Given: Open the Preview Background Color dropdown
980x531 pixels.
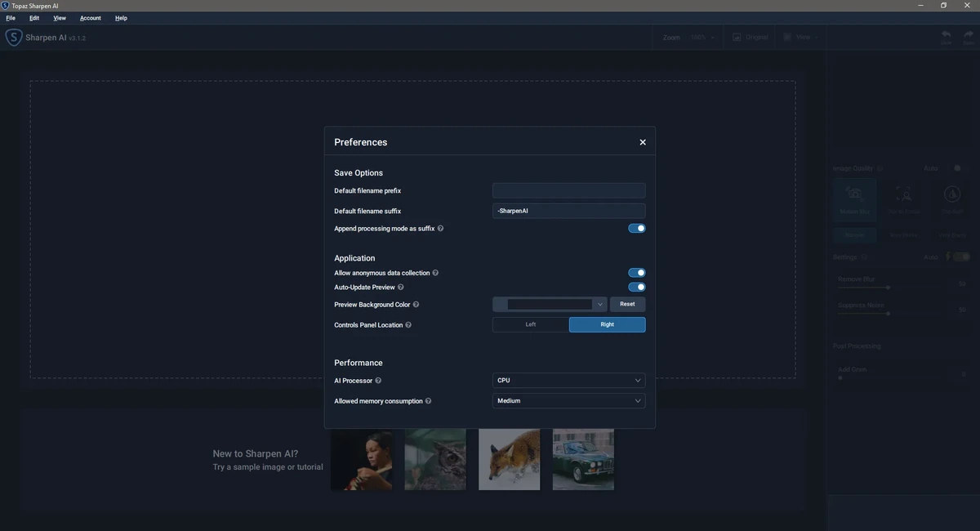Looking at the screenshot, I should pos(550,304).
